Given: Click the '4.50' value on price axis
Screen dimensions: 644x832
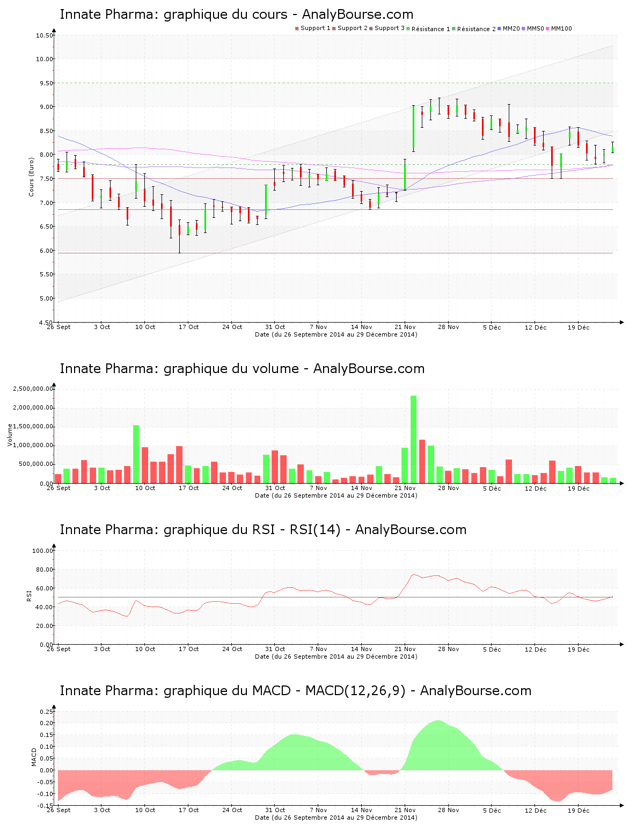Looking at the screenshot, I should [46, 323].
